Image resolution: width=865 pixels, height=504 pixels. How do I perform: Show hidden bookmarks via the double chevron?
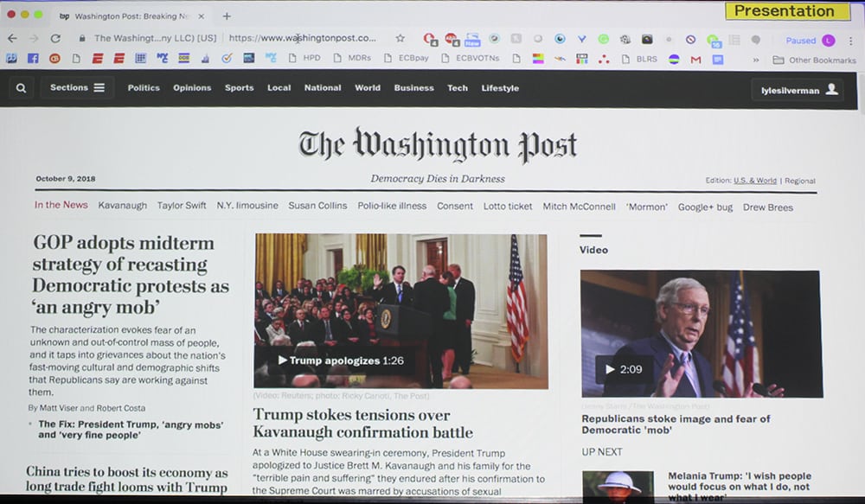(x=756, y=61)
